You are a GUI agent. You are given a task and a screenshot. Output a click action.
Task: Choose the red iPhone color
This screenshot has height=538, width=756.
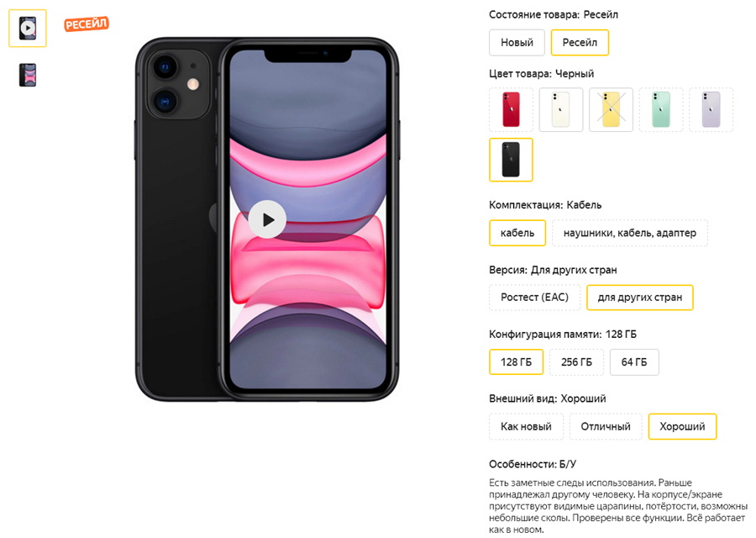tap(511, 109)
